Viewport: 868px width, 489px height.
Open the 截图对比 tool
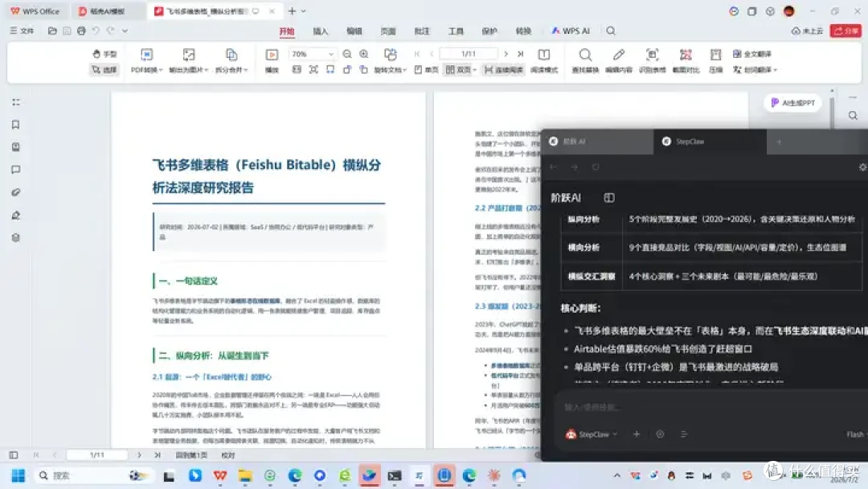686,61
